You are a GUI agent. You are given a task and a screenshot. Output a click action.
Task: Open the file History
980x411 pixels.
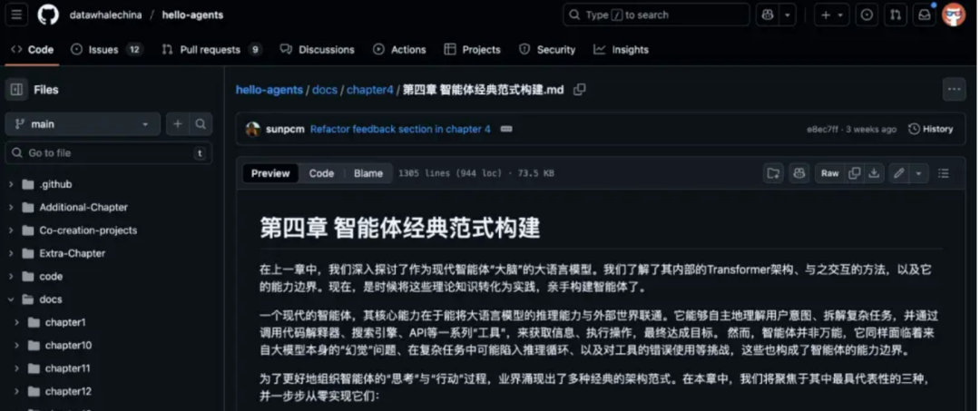931,130
